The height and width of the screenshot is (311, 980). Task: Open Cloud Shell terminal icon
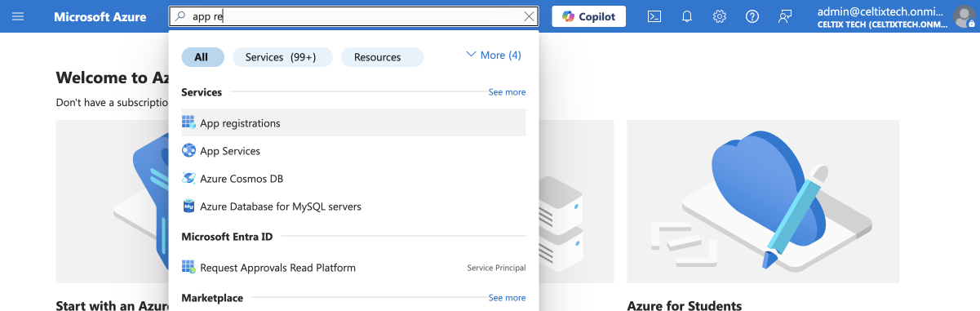click(654, 16)
